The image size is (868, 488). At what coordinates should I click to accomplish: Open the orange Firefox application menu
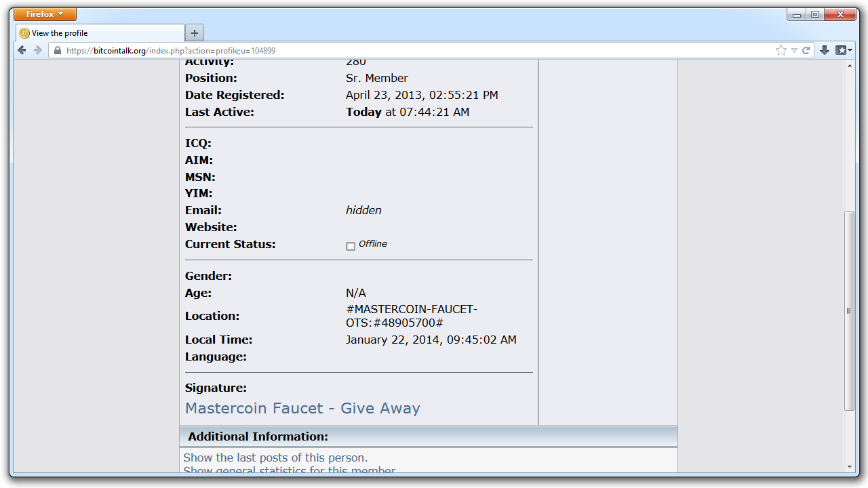45,14
